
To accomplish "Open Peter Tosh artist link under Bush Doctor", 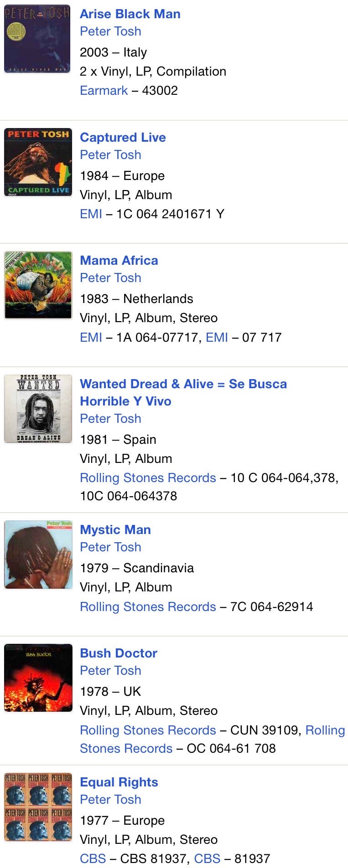I will [x=110, y=671].
